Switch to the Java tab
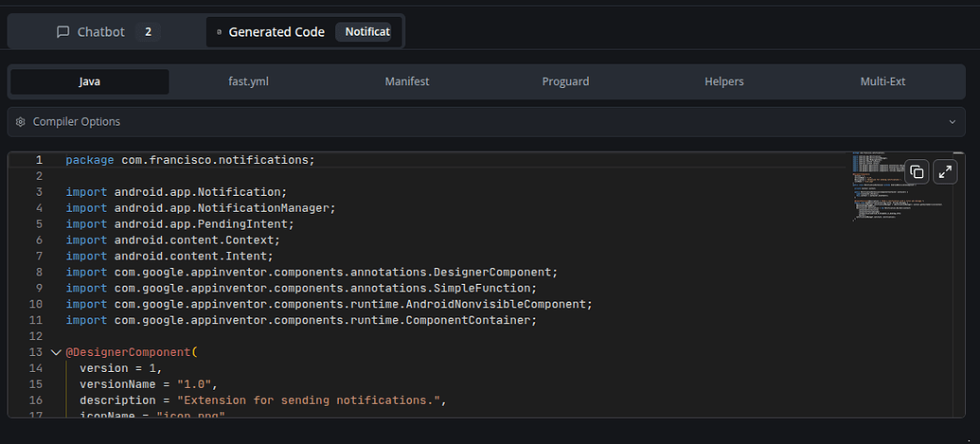Viewport: 980px width, 444px height. [x=90, y=81]
